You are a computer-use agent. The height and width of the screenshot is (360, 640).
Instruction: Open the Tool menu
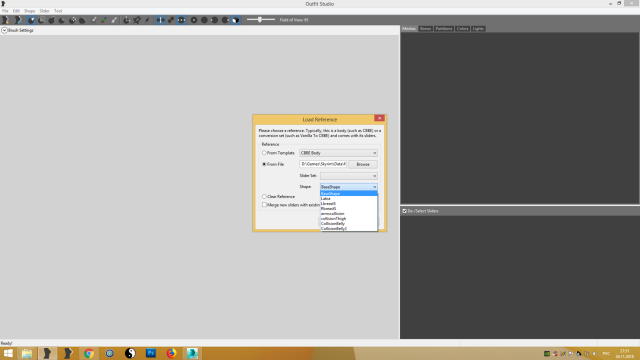(58, 11)
